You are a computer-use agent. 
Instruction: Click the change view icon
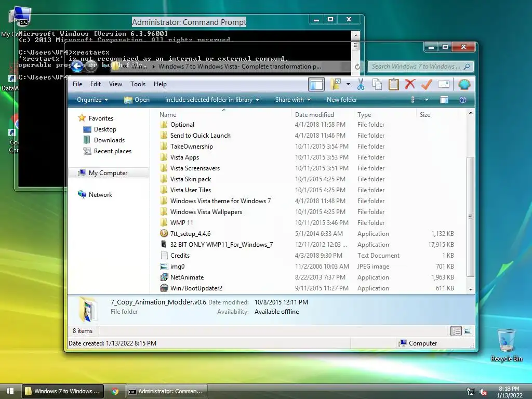[413, 100]
